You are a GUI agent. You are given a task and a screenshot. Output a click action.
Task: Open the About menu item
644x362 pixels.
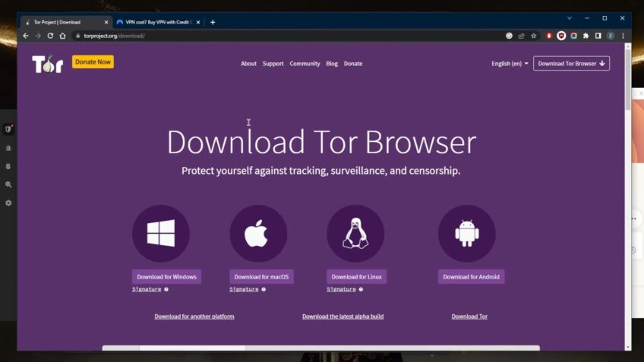(248, 64)
